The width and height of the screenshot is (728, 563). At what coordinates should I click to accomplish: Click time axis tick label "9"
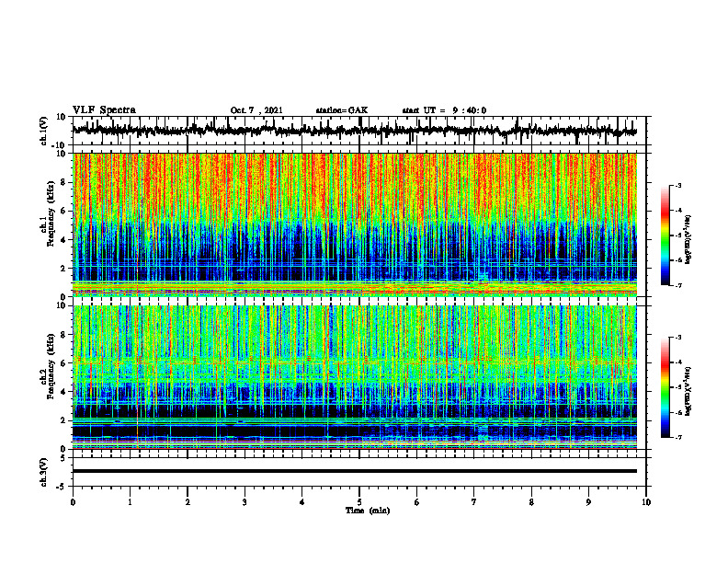[x=588, y=502]
